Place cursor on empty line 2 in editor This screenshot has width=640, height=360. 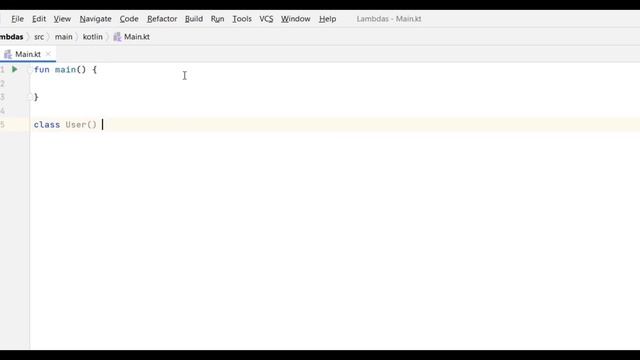(x=335, y=83)
